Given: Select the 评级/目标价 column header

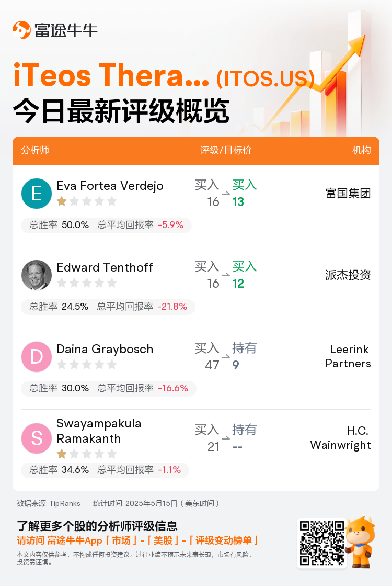Looking at the screenshot, I should click(226, 150).
